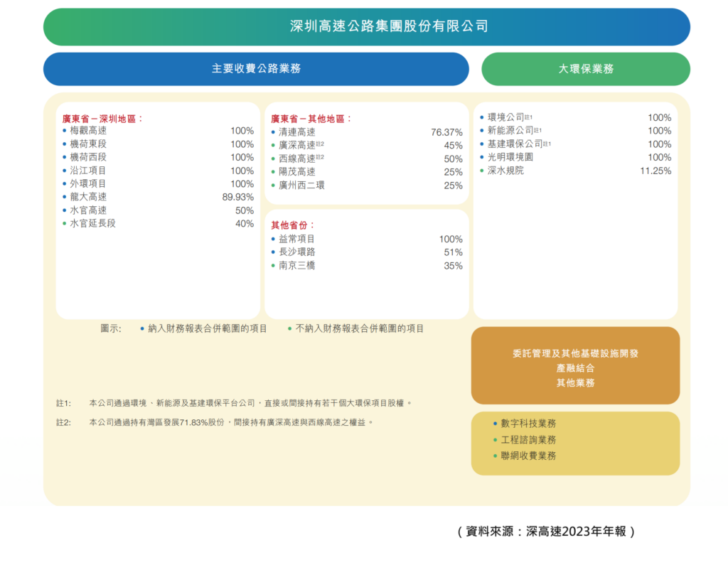Select the 45% value beside 廣深高速

coord(454,146)
